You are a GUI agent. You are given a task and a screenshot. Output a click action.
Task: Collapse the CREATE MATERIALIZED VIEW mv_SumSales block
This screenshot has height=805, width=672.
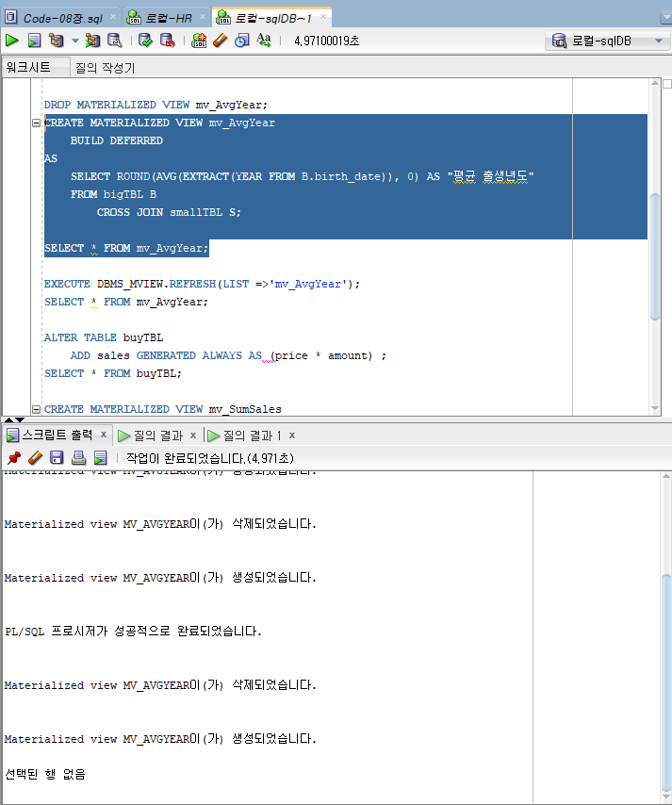pos(36,409)
